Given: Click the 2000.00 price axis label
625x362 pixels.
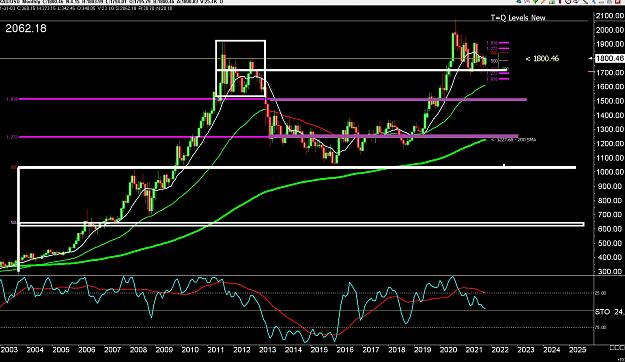Looking at the screenshot, I should [609, 30].
